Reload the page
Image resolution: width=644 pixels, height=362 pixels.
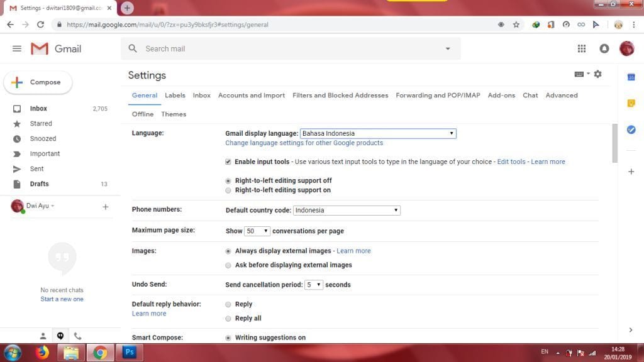click(40, 25)
